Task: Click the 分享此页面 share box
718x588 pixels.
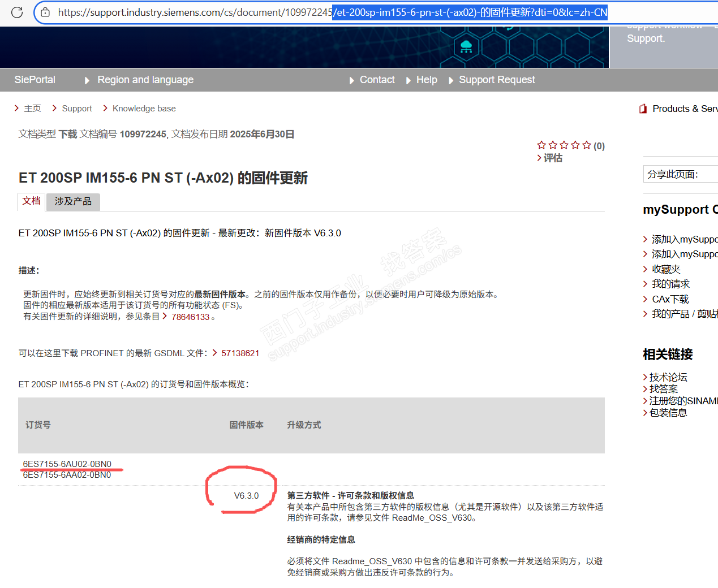Action: (x=681, y=174)
